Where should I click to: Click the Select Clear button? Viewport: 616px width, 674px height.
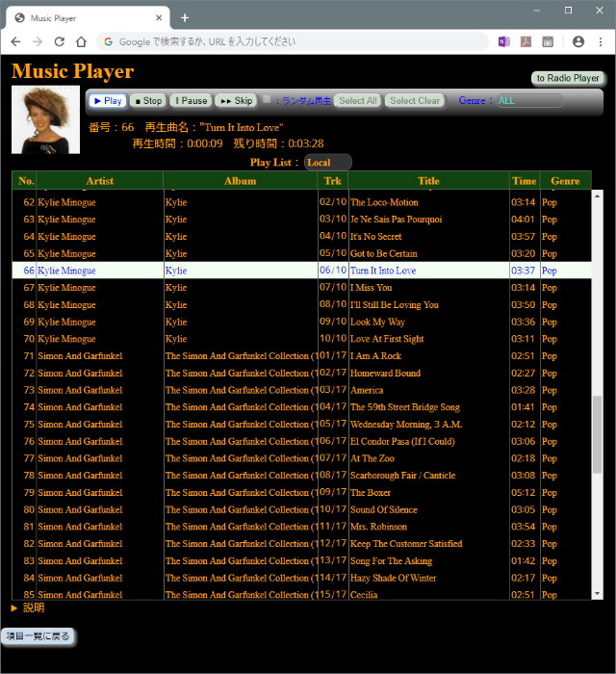[x=415, y=100]
